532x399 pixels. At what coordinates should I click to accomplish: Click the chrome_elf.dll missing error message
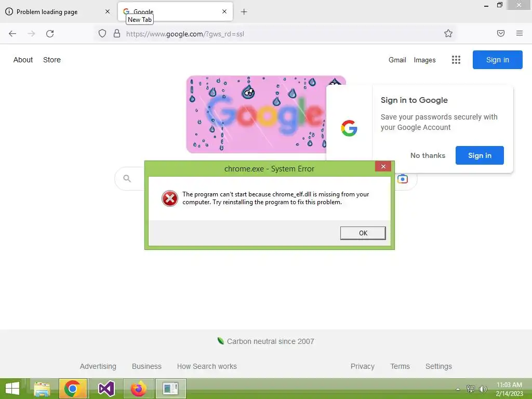(275, 198)
